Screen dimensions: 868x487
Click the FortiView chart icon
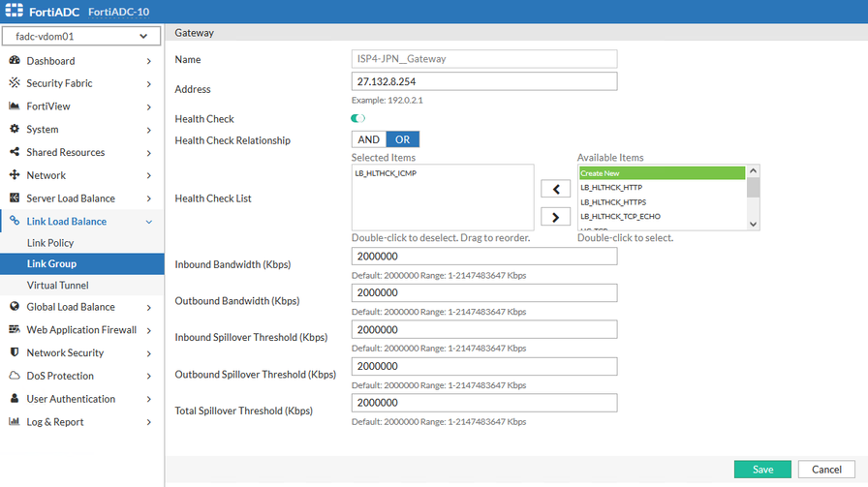pos(15,106)
